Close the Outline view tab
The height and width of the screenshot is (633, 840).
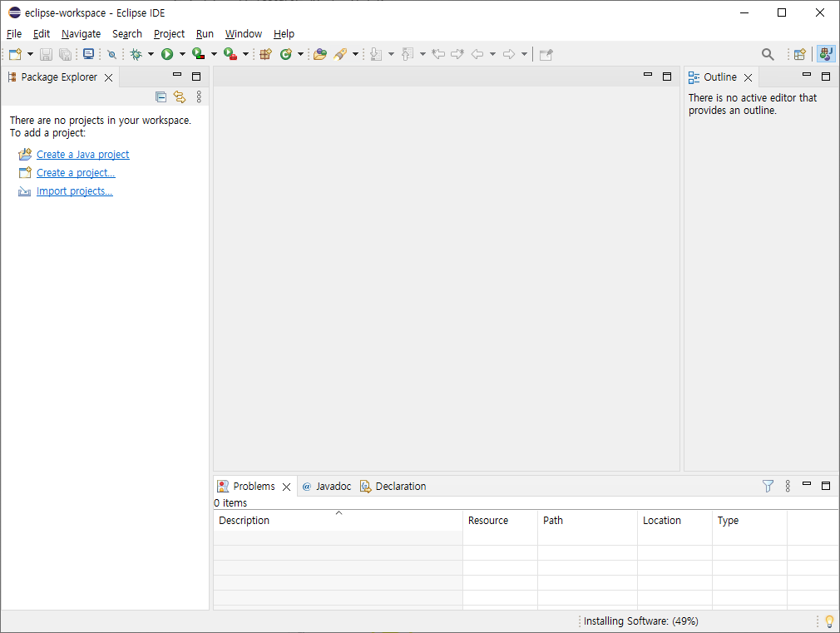coord(748,77)
